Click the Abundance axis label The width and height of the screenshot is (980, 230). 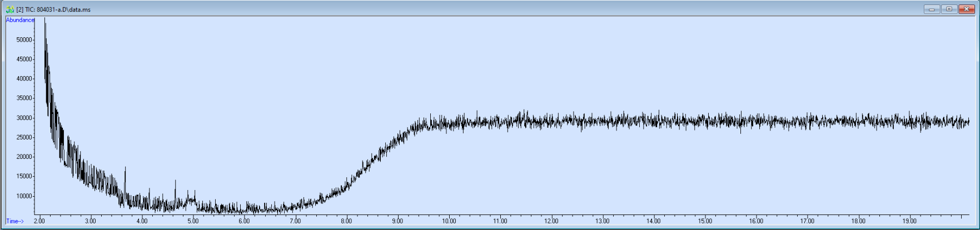click(20, 20)
